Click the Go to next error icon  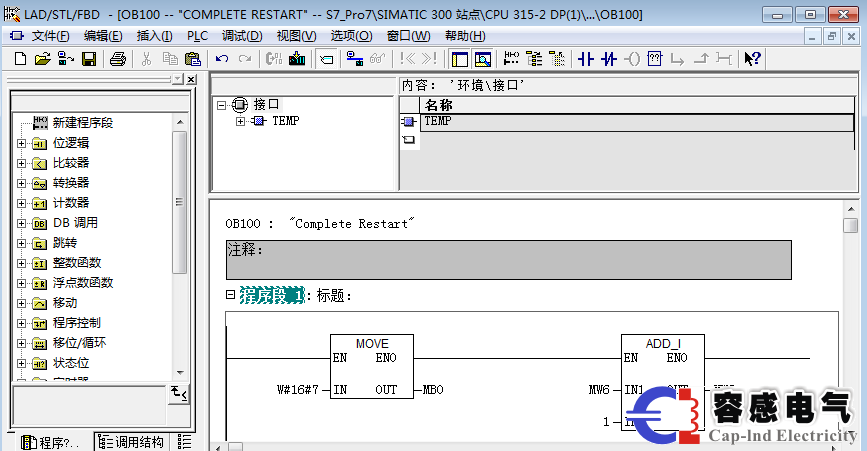tap(430, 59)
